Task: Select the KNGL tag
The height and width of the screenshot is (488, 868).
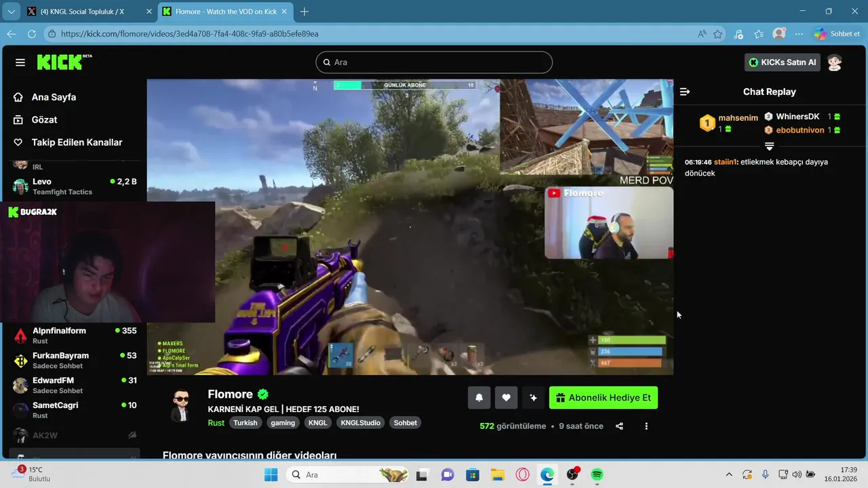Action: 317,422
